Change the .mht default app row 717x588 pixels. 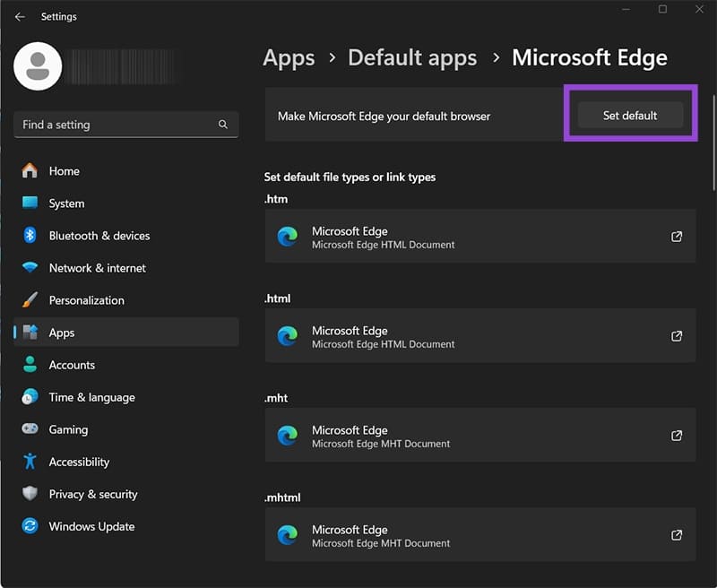(x=480, y=436)
